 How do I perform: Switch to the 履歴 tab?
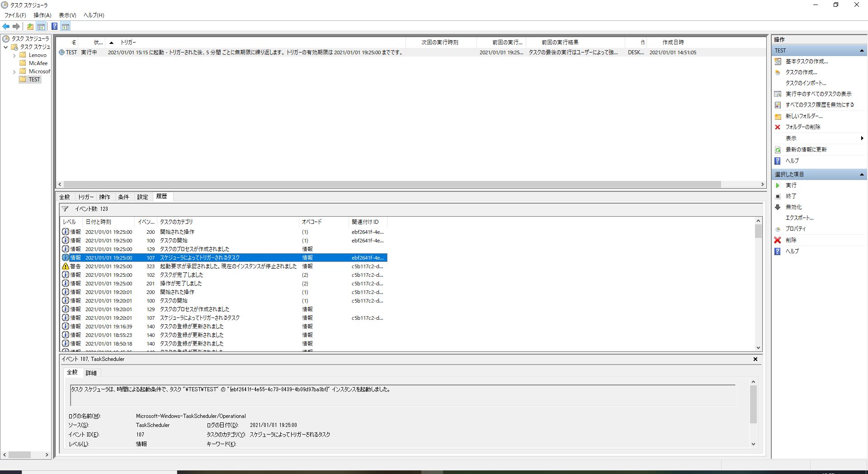tap(162, 196)
